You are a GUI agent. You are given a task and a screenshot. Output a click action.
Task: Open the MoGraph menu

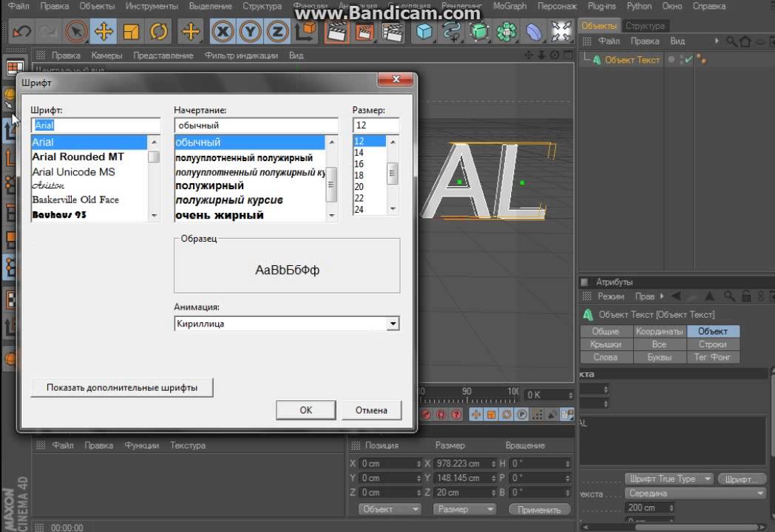pos(510,6)
